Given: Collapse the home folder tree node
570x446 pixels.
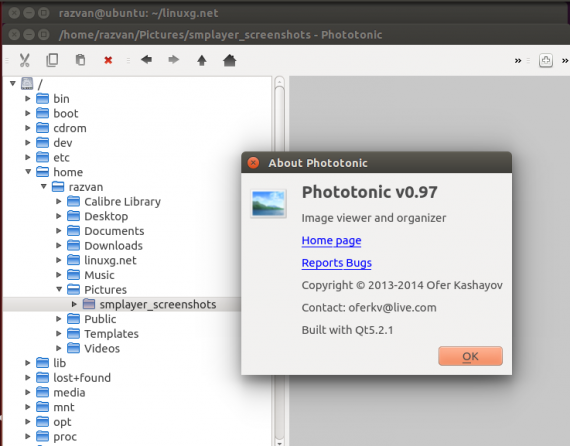Looking at the screenshot, I should point(28,172).
